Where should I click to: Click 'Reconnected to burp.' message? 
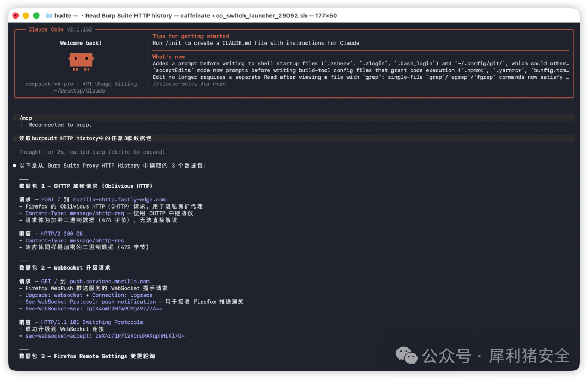tap(60, 125)
